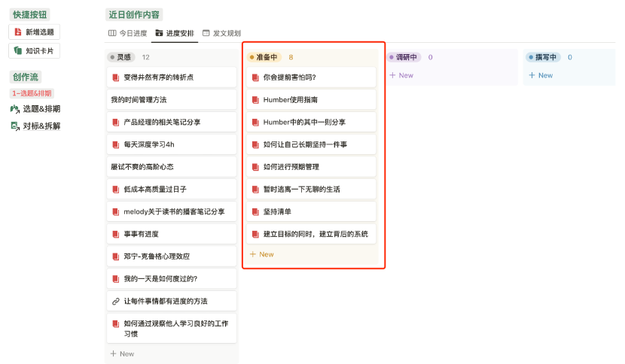Image resolution: width=625 pixels, height=364 pixels.
Task: Click the 今日进度 table view icon
Action: click(x=112, y=33)
